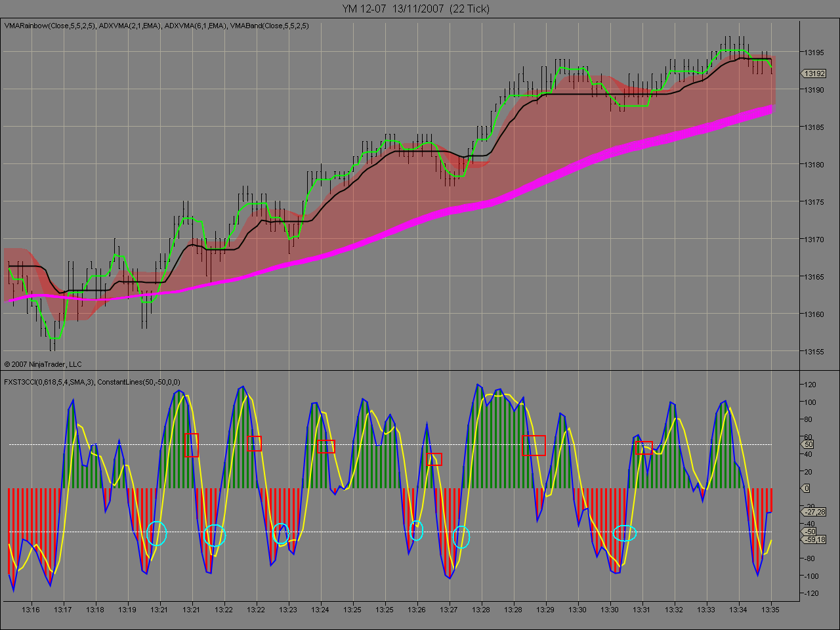Click the constant line marker labeled 50

coord(808,444)
